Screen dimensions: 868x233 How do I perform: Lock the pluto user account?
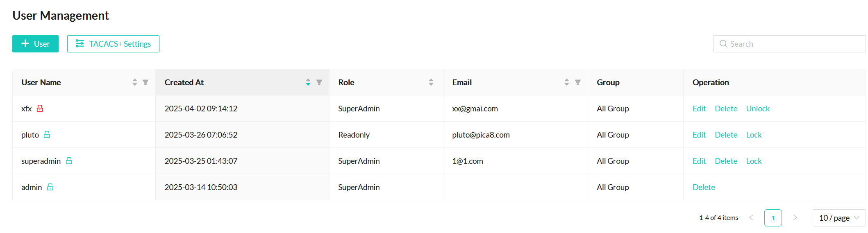click(x=754, y=135)
